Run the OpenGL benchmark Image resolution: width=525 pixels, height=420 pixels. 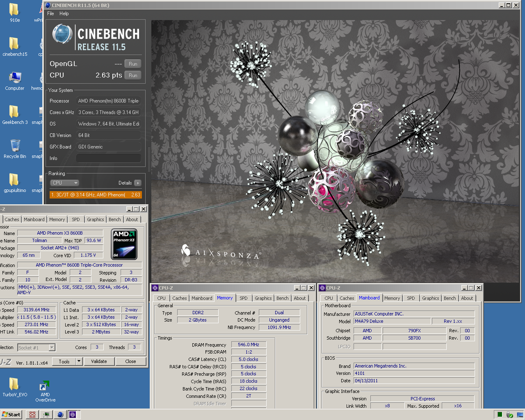point(133,64)
